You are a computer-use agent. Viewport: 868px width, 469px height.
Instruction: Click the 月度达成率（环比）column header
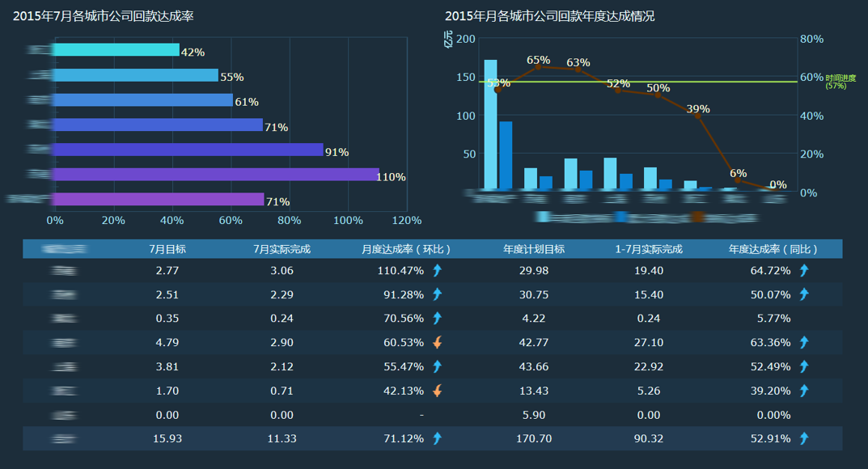406,249
